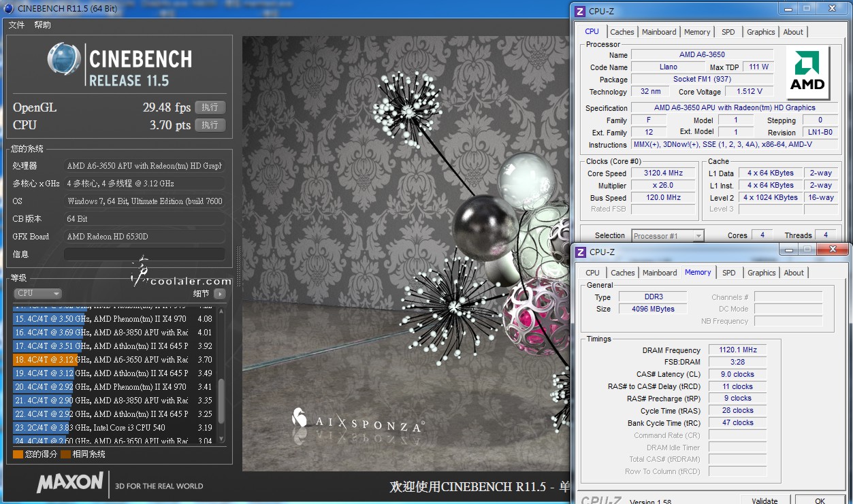Select ranking row 20 AMD Phenom II X4 970
Viewport: 853px width, 504px height.
[x=114, y=387]
